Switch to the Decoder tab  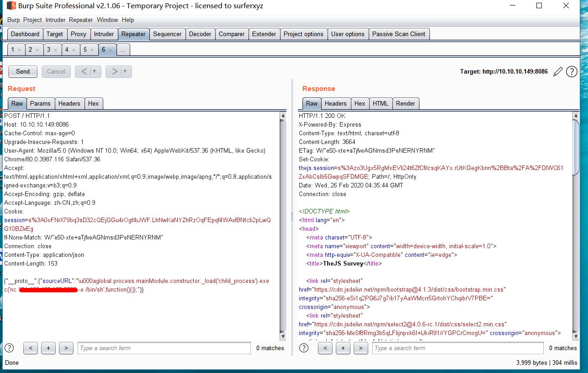[200, 34]
